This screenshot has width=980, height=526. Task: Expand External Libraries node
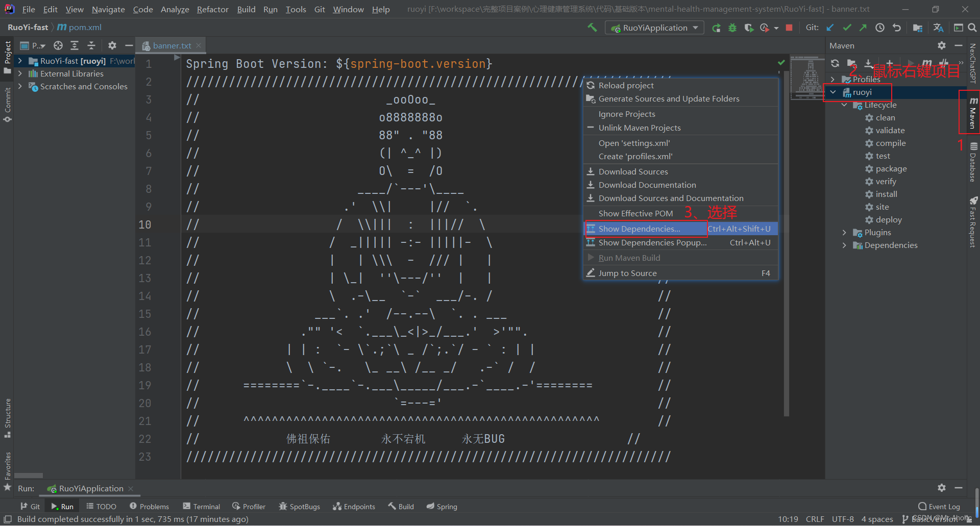20,73
